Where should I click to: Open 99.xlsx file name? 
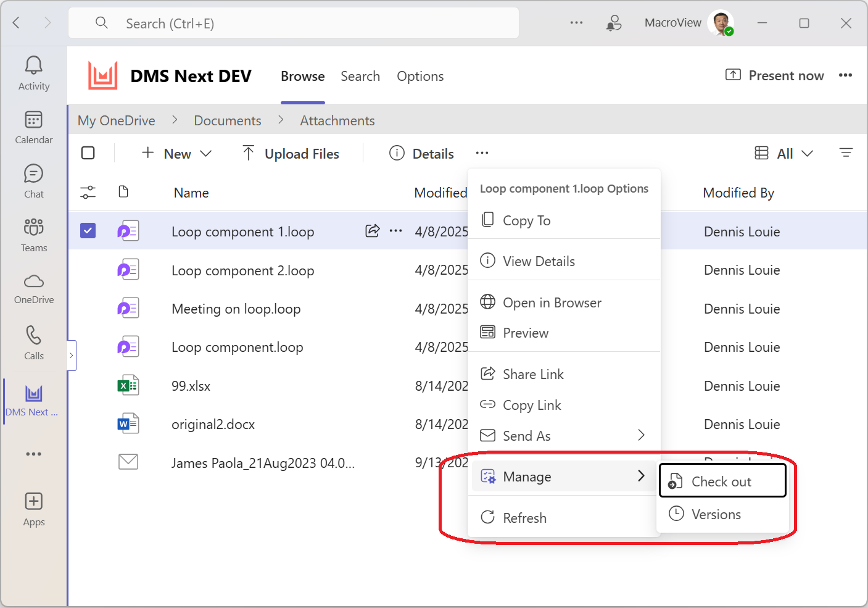click(191, 386)
